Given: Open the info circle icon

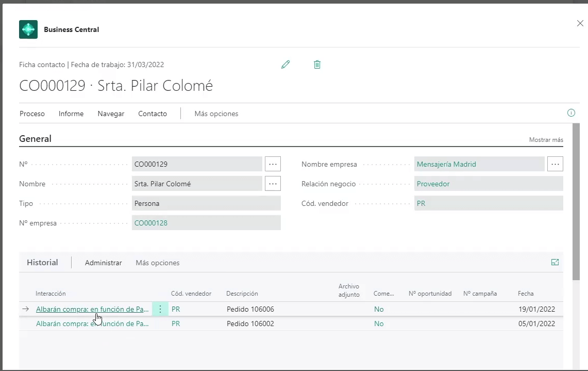Looking at the screenshot, I should pos(571,113).
